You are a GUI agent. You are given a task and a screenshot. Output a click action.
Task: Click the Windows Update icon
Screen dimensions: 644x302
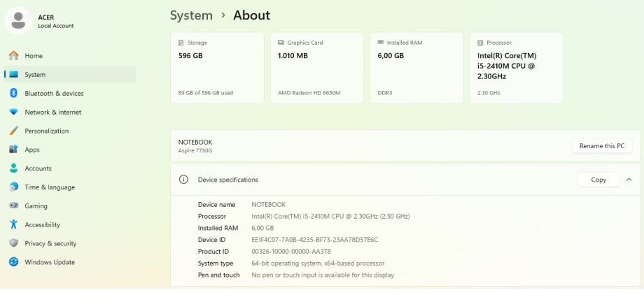click(x=13, y=263)
